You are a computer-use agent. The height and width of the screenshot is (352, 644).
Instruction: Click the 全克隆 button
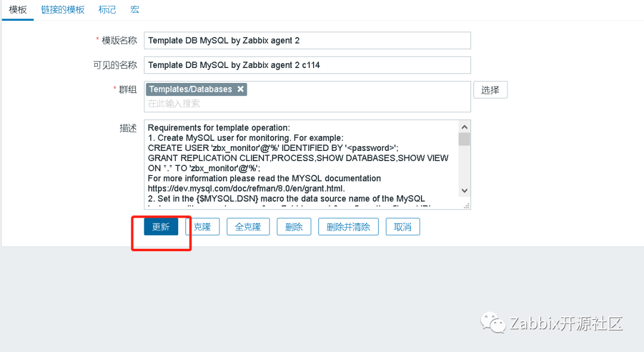click(248, 227)
